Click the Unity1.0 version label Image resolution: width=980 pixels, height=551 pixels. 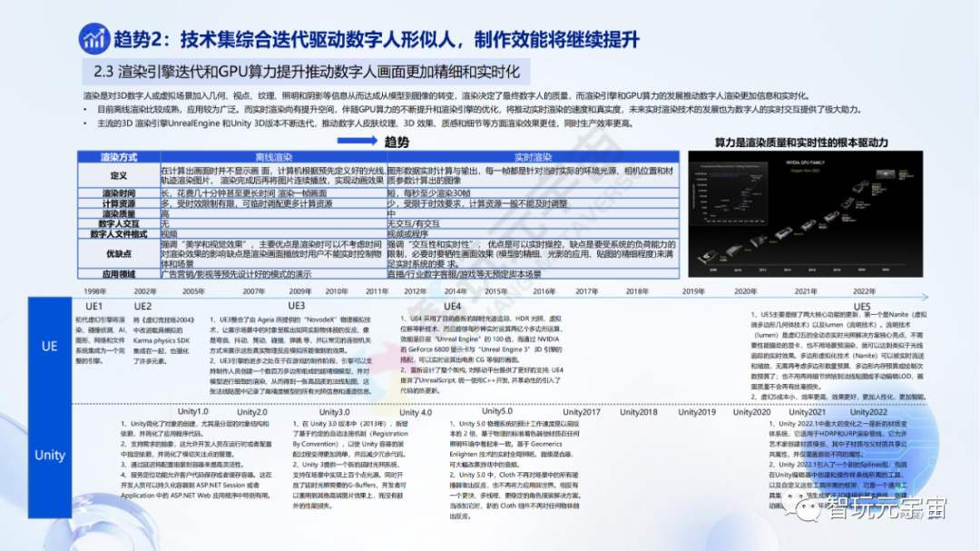192,411
